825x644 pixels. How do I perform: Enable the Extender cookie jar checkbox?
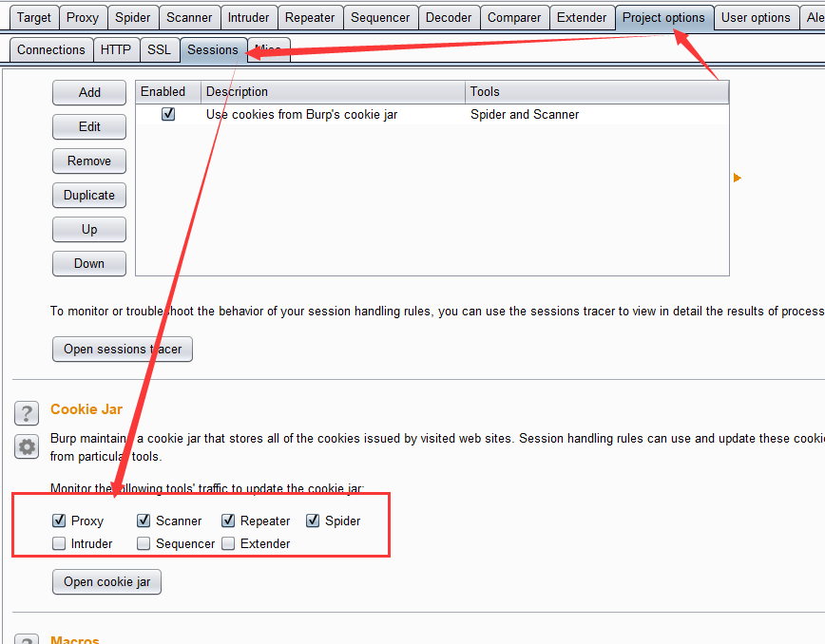pos(228,543)
